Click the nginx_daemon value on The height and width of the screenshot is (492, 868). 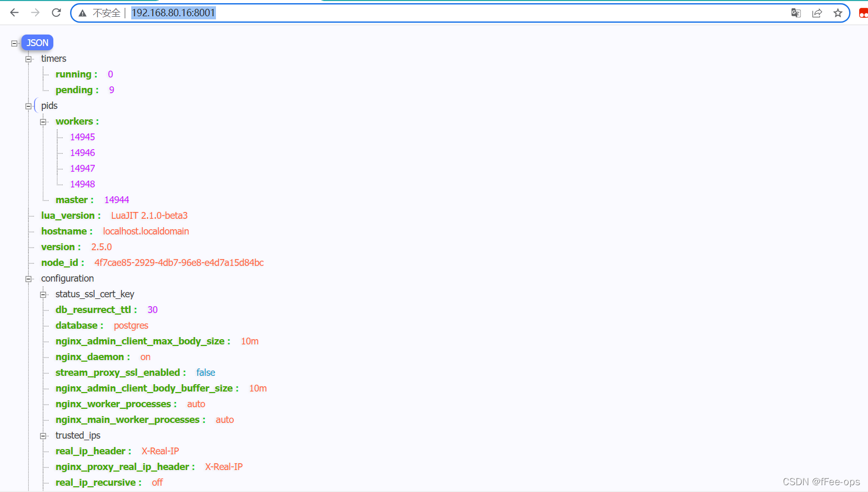point(145,357)
